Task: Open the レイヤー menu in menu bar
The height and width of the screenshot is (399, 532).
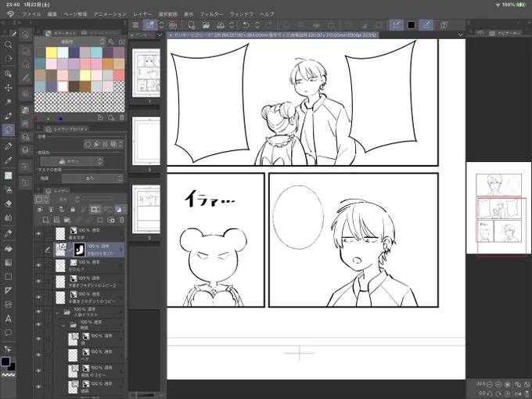Action: coord(142,14)
